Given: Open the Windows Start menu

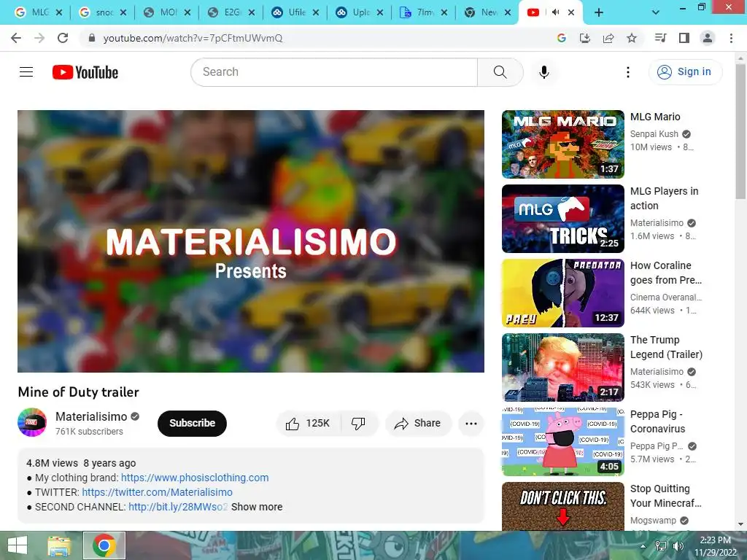Looking at the screenshot, I should (x=18, y=545).
